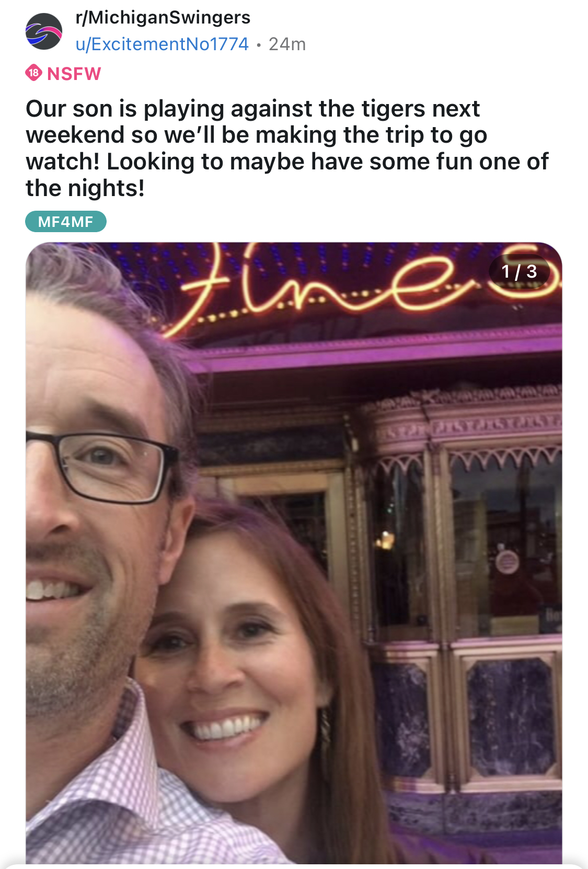Select the NSFW label text
This screenshot has height=869, width=588.
[74, 74]
